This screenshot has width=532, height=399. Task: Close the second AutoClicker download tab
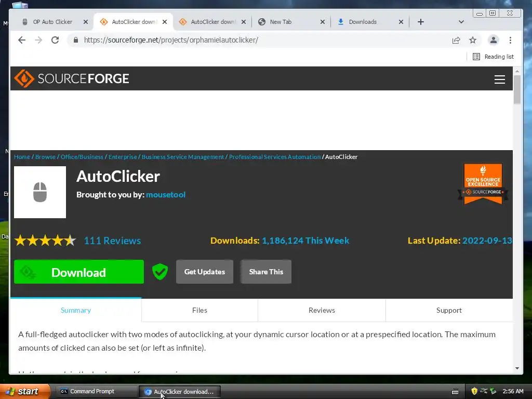(244, 22)
